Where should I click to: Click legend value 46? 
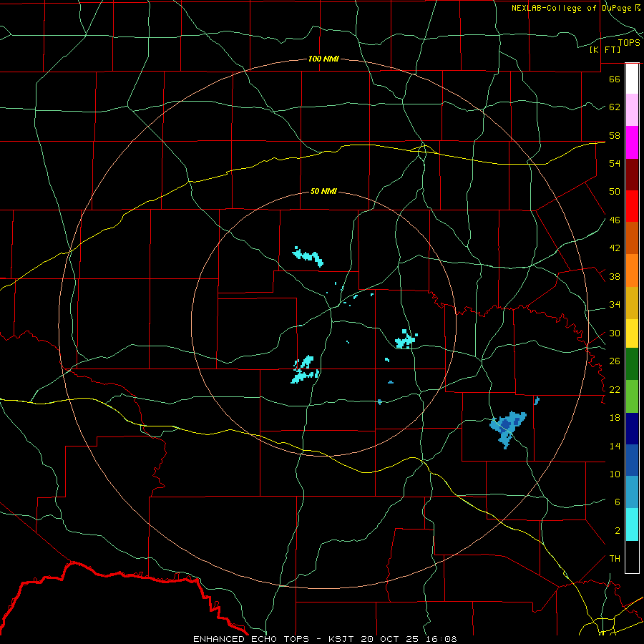(x=615, y=220)
